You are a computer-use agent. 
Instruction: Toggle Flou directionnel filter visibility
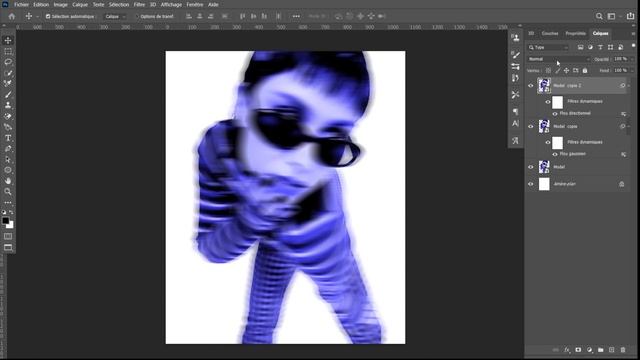[555, 114]
